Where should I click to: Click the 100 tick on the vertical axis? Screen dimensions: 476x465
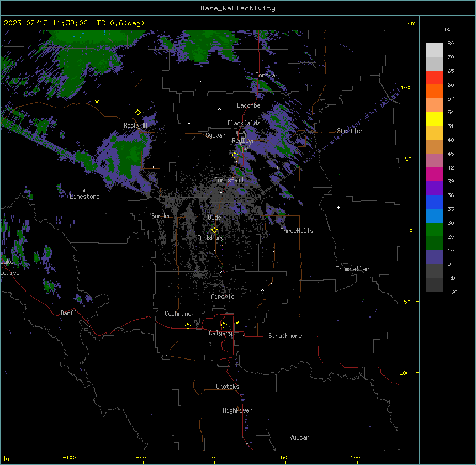click(405, 87)
